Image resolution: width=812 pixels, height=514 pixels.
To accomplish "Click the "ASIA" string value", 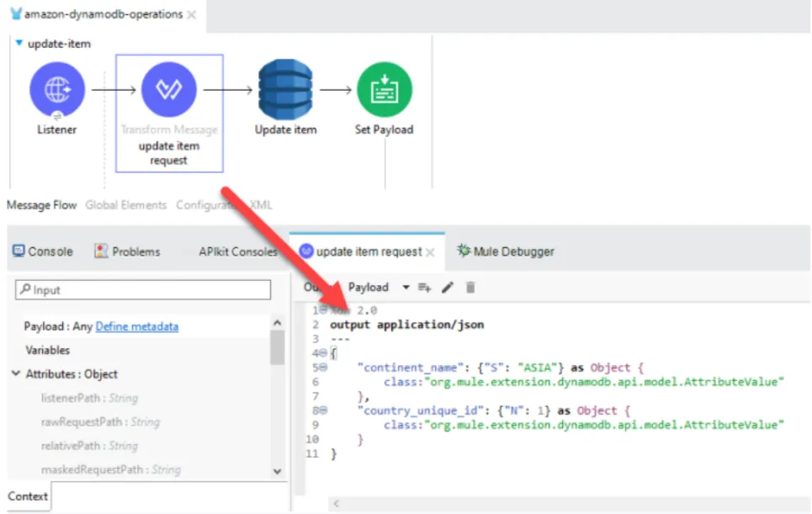I will (x=537, y=368).
